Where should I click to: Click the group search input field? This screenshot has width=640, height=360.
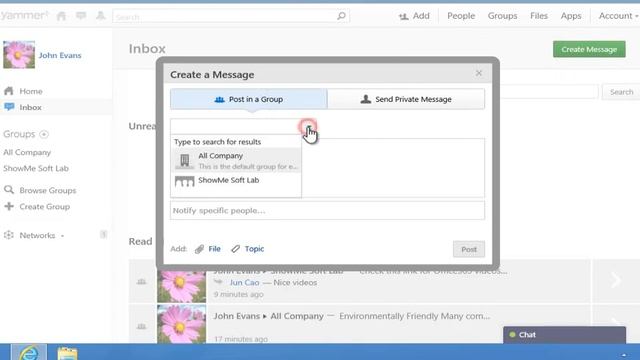[236, 127]
